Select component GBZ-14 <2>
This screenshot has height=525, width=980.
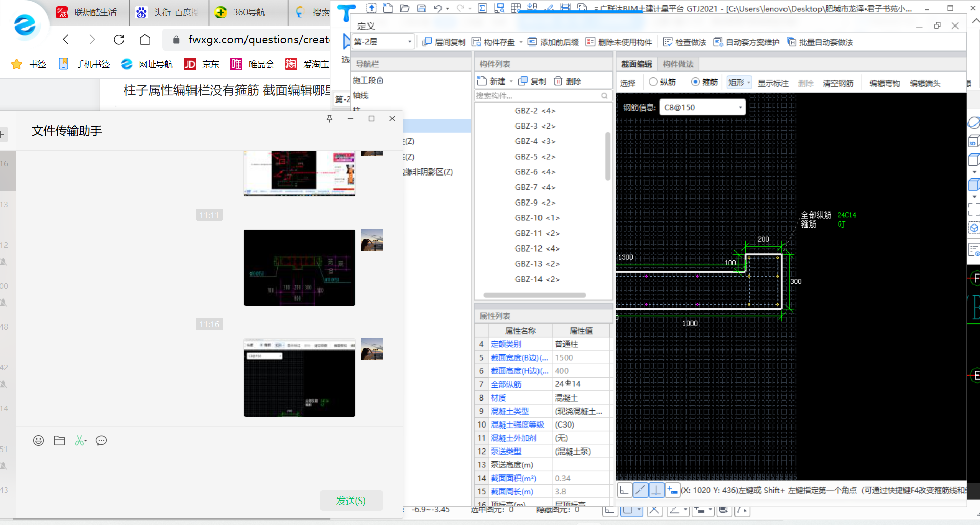click(x=537, y=279)
